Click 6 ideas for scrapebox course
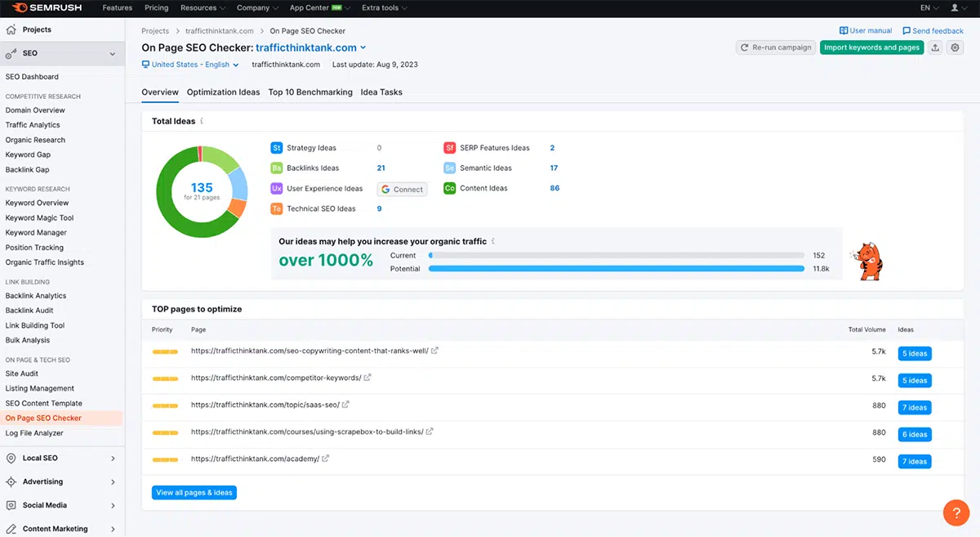This screenshot has width=980, height=537. [x=915, y=435]
